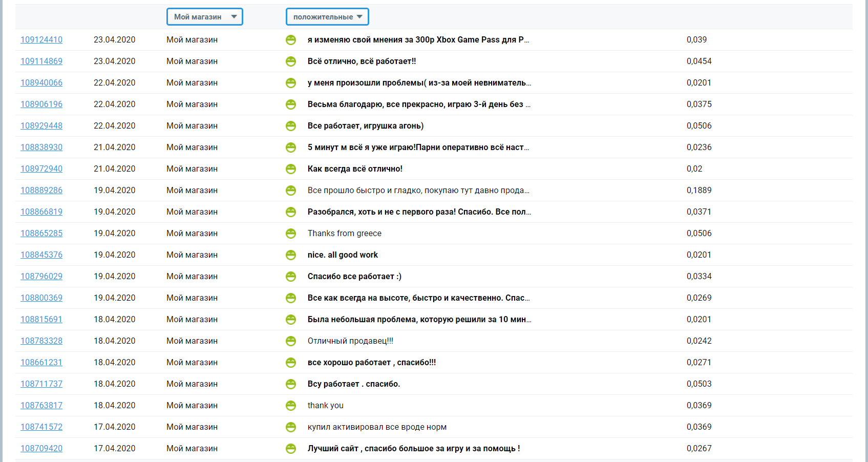Open order number 108889286
This screenshot has width=868, height=462.
41,191
